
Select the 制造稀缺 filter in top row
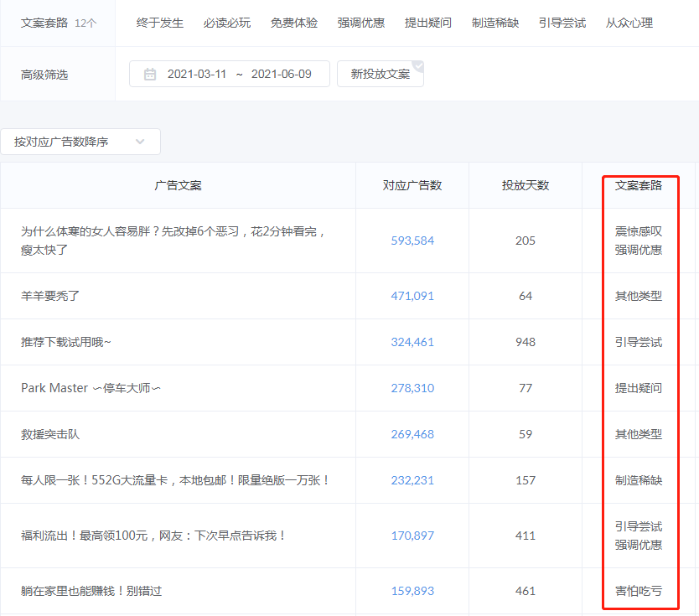pyautogui.click(x=495, y=23)
